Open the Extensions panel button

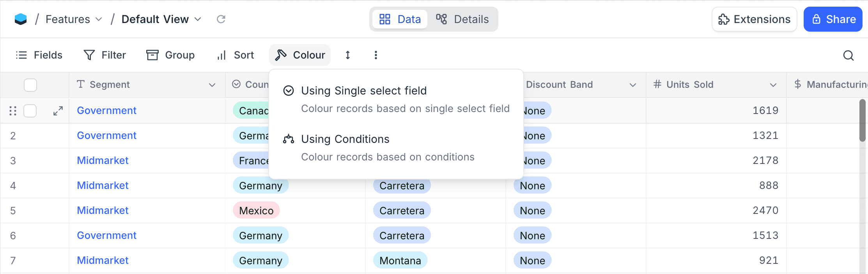754,19
